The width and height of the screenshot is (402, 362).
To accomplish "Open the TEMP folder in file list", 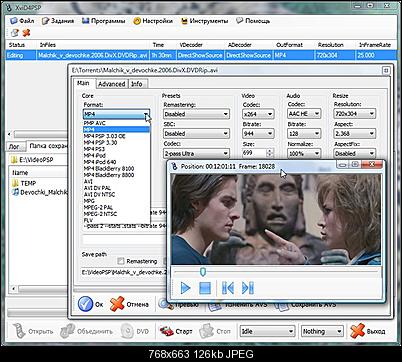I will click(23, 183).
